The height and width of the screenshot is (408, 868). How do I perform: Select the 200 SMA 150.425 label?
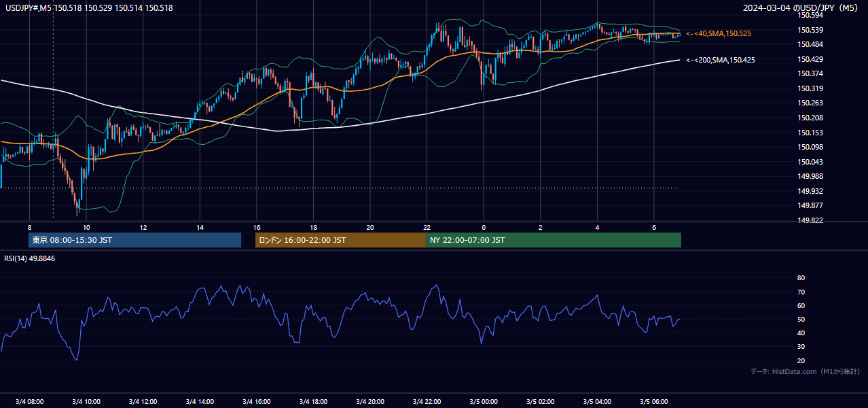(x=721, y=60)
